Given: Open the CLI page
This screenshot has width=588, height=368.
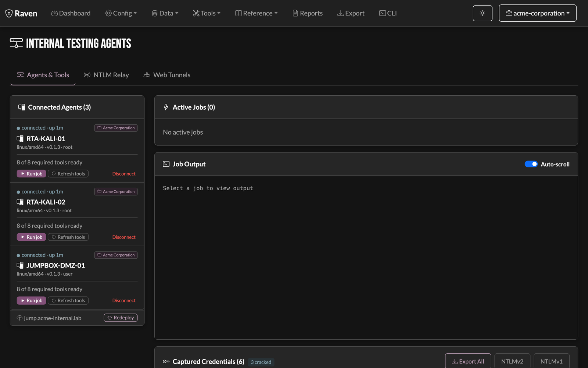Looking at the screenshot, I should coord(388,13).
